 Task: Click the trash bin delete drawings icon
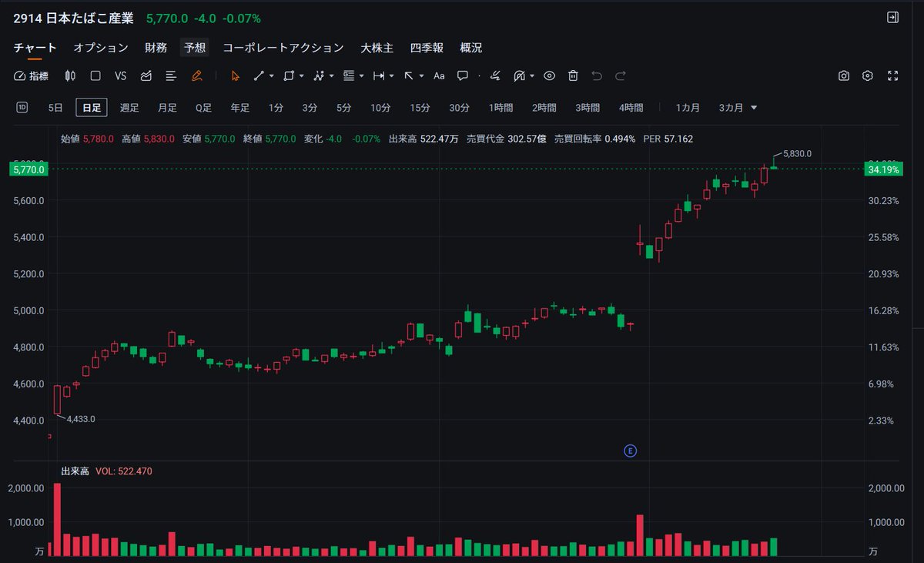pyautogui.click(x=573, y=75)
